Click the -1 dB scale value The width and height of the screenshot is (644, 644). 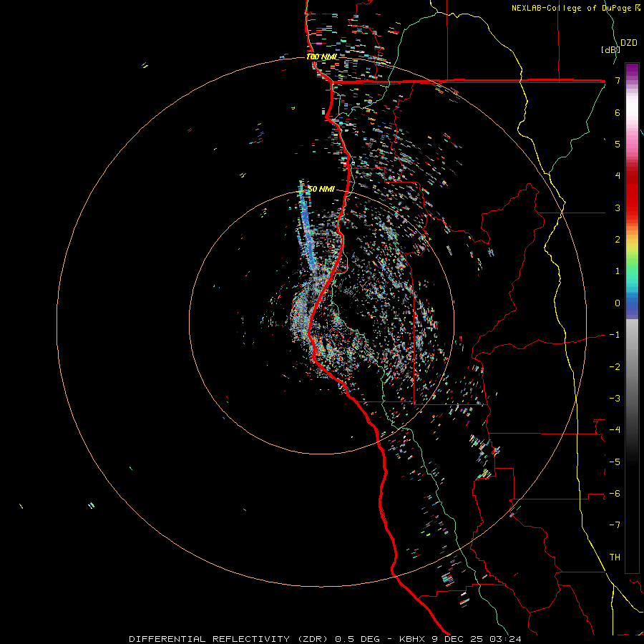point(615,335)
